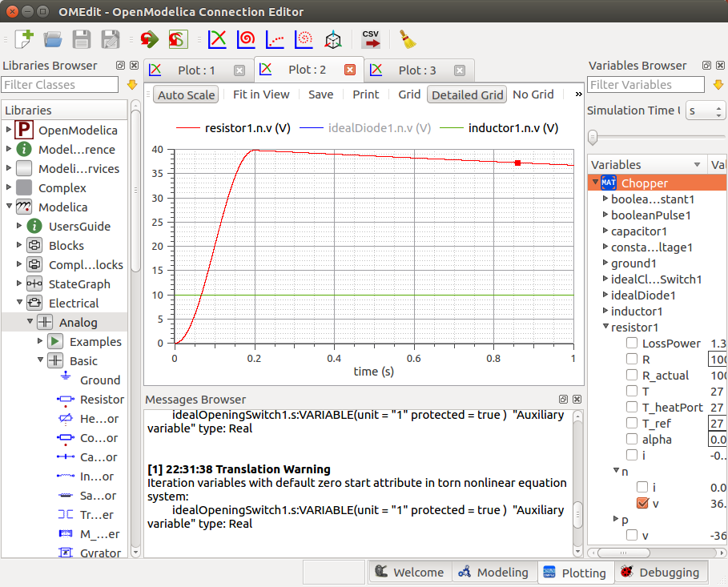This screenshot has height=587, width=728.
Task: Create a new Modelica class
Action: point(24,39)
